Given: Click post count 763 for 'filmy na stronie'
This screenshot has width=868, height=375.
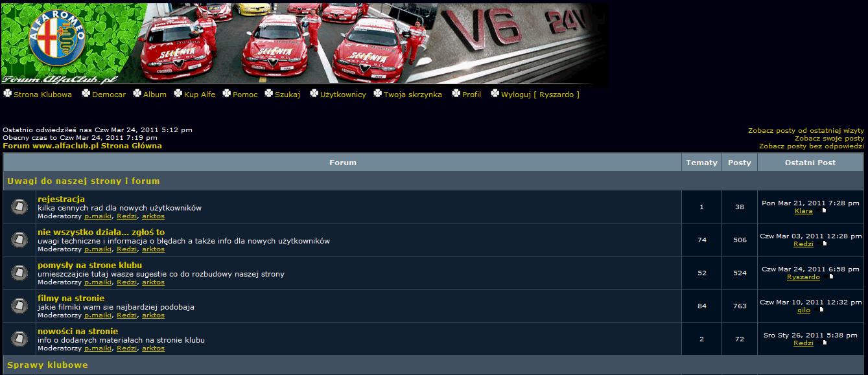Looking at the screenshot, I should (x=740, y=306).
